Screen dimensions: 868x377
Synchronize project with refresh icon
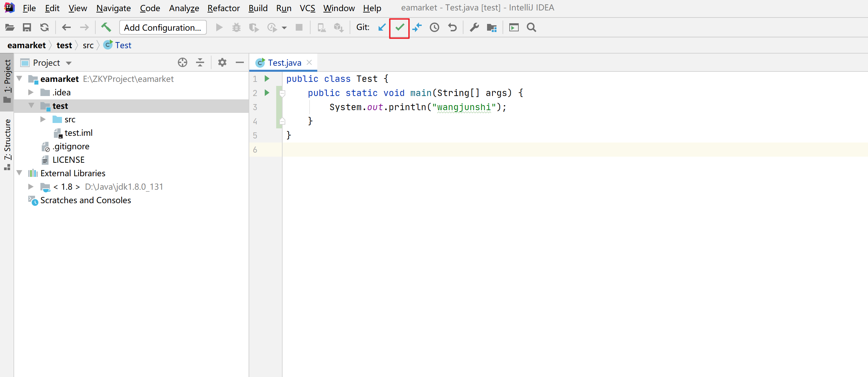(44, 27)
